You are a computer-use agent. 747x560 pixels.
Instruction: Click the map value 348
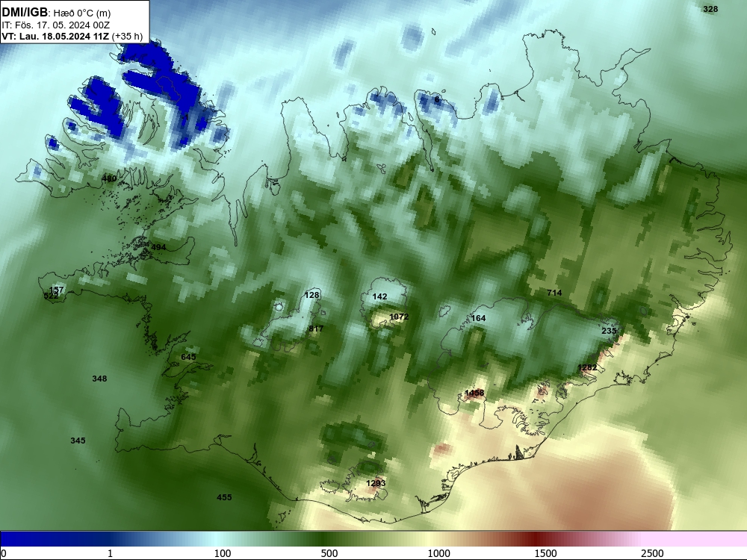click(x=99, y=379)
